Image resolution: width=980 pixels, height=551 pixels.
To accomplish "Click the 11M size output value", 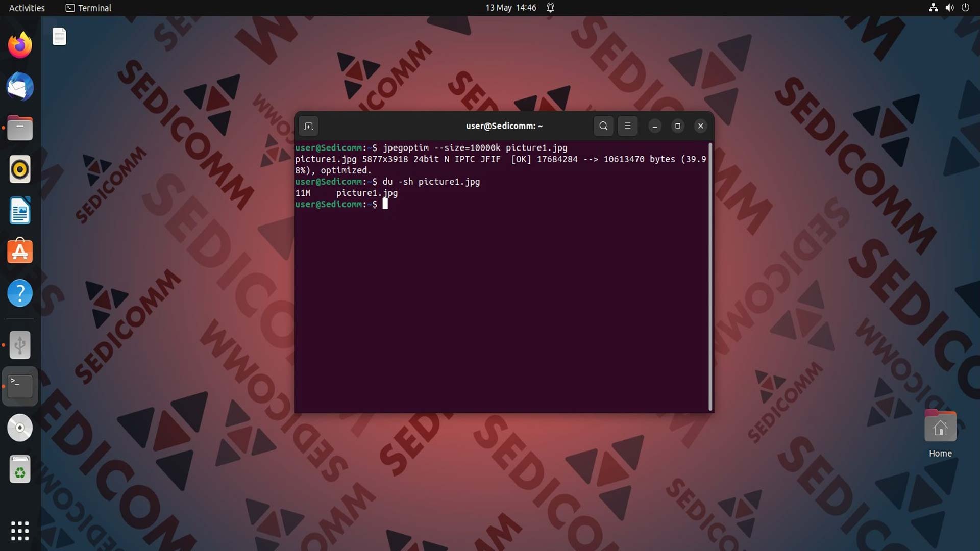I will (303, 193).
